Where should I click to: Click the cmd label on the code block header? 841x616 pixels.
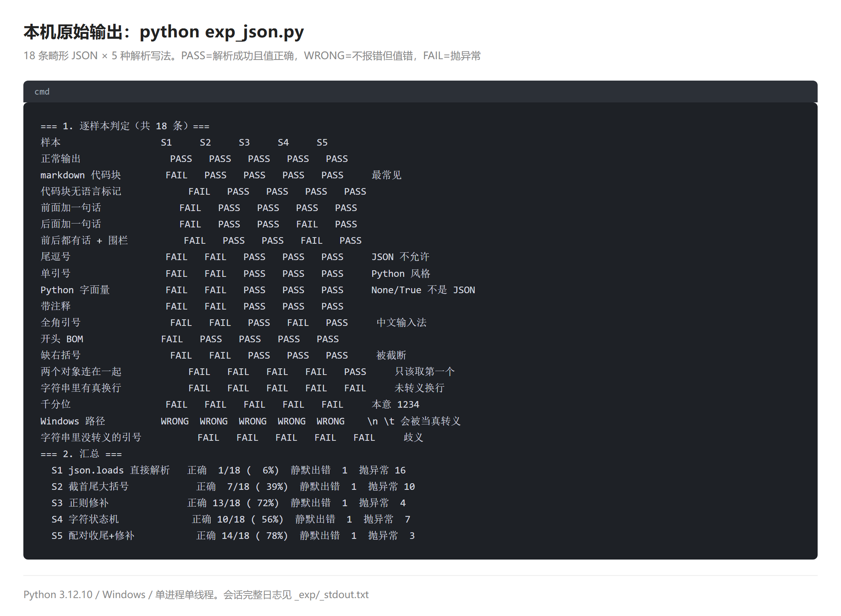42,92
